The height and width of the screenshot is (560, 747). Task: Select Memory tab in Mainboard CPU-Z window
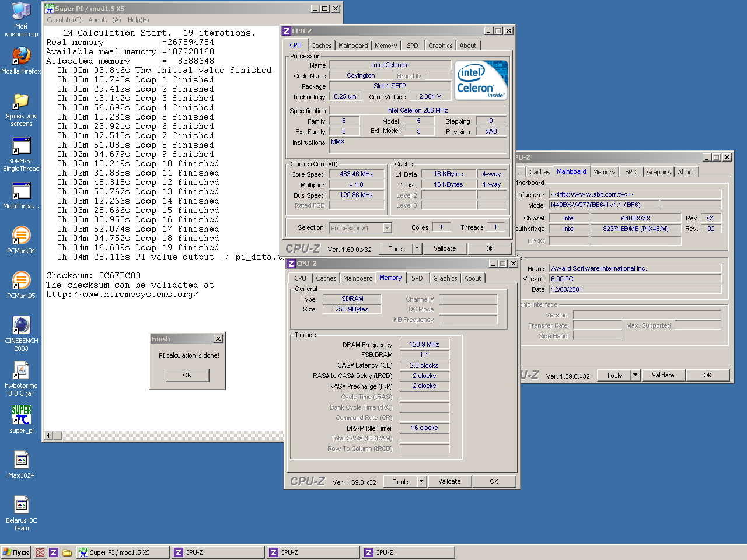tap(604, 172)
